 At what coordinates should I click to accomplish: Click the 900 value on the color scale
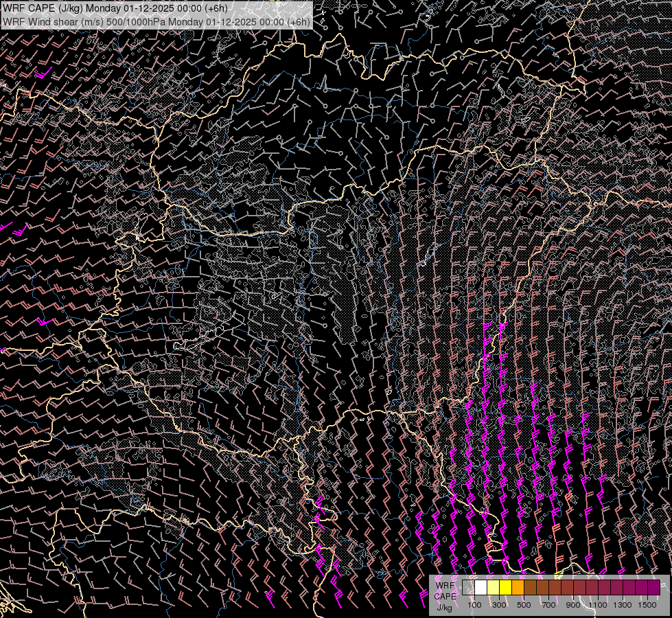click(x=573, y=605)
